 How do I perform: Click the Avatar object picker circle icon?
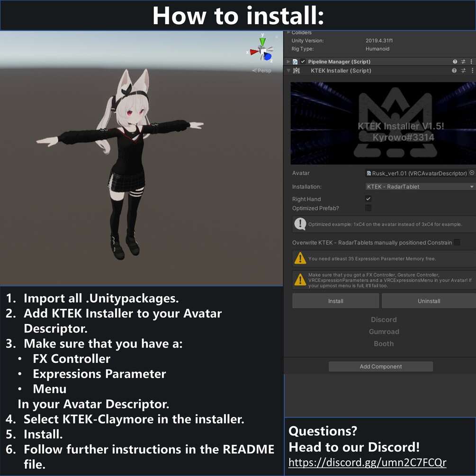[x=472, y=173]
